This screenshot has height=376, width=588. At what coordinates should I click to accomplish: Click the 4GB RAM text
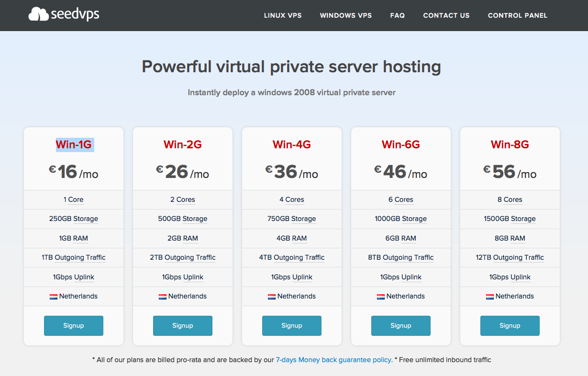click(x=292, y=238)
